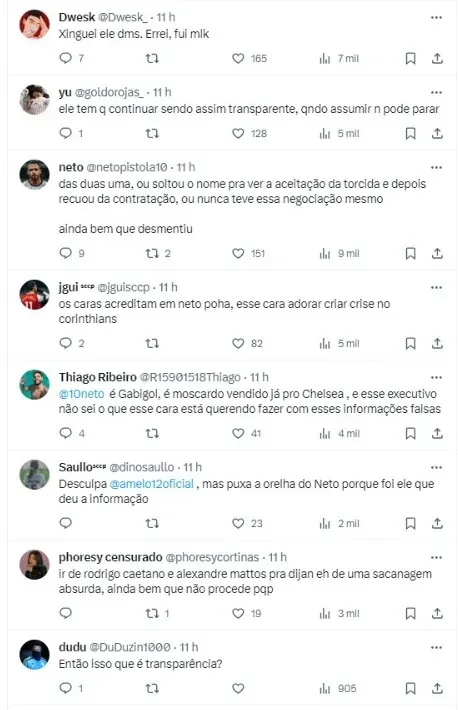Open more options menu on jgui's tweet
The height and width of the screenshot is (710, 458).
tap(436, 288)
